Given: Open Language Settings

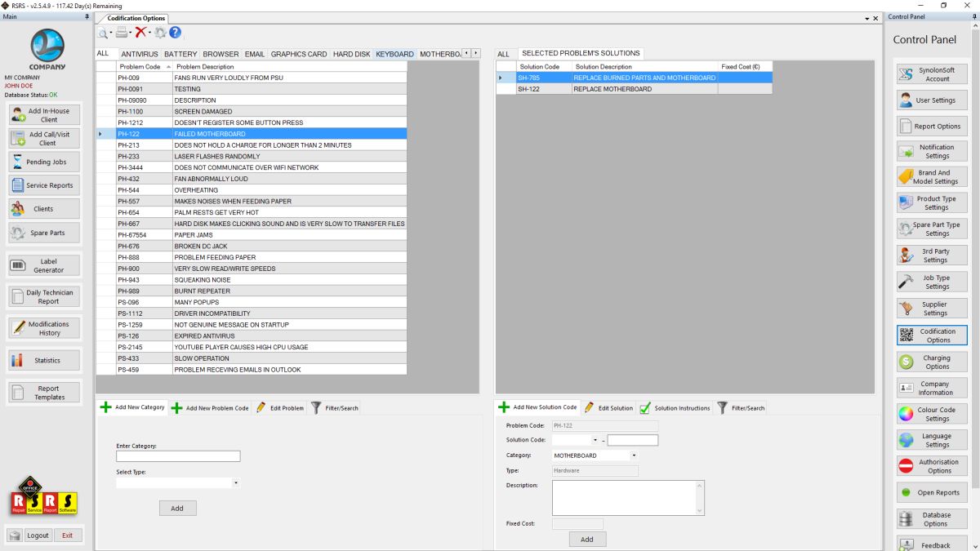Looking at the screenshot, I should click(932, 440).
